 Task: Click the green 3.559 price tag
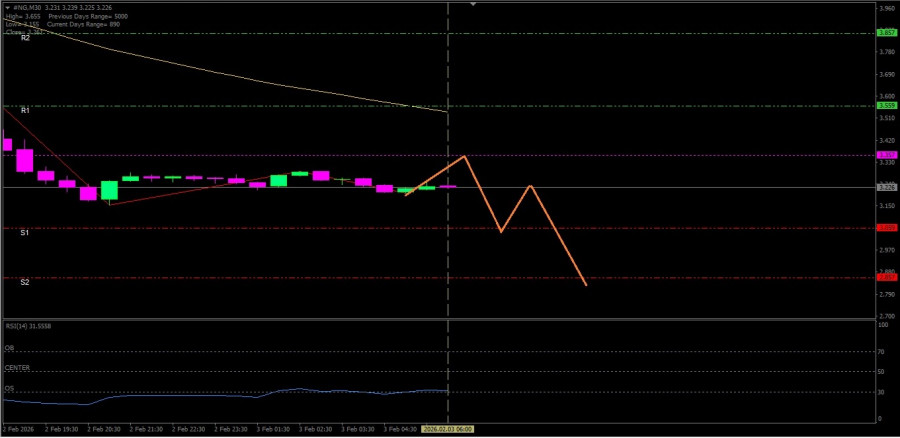coord(887,106)
